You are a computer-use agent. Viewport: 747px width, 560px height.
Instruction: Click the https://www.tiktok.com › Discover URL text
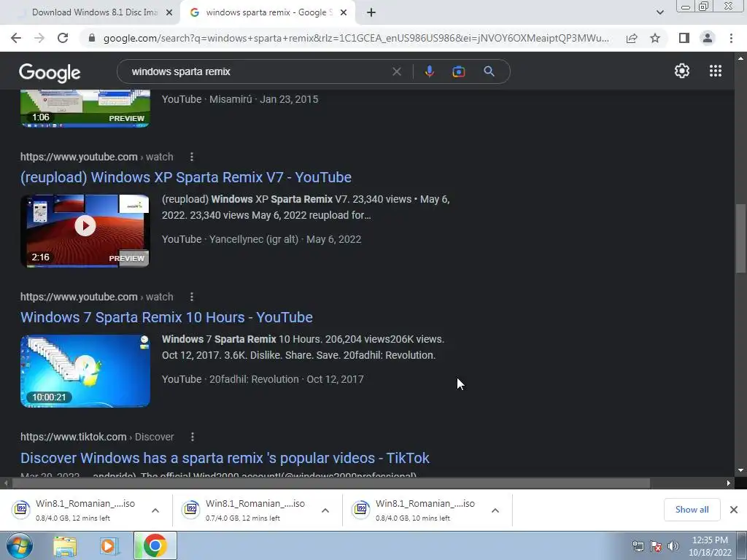click(x=97, y=437)
